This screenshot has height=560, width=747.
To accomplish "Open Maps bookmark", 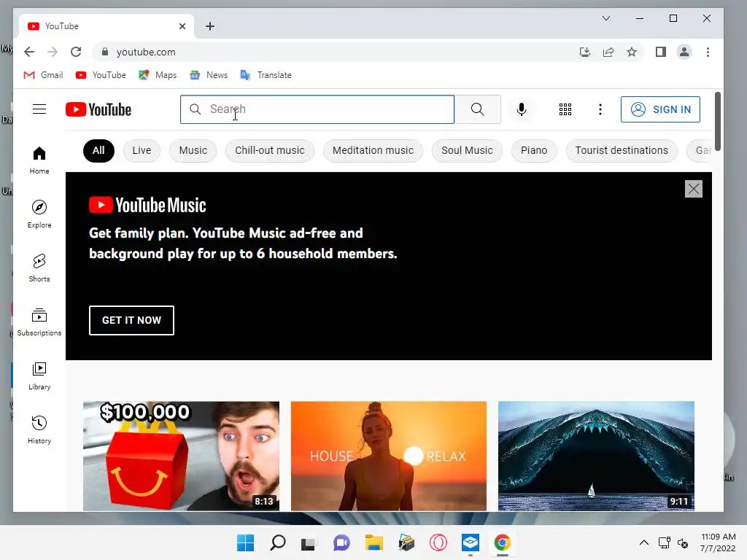I will click(158, 75).
